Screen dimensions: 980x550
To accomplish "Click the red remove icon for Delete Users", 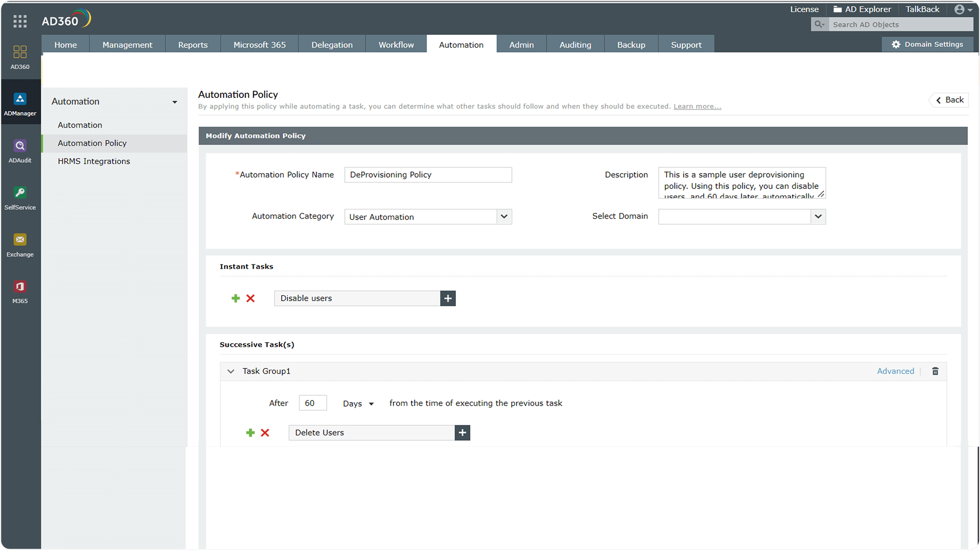I will click(265, 432).
